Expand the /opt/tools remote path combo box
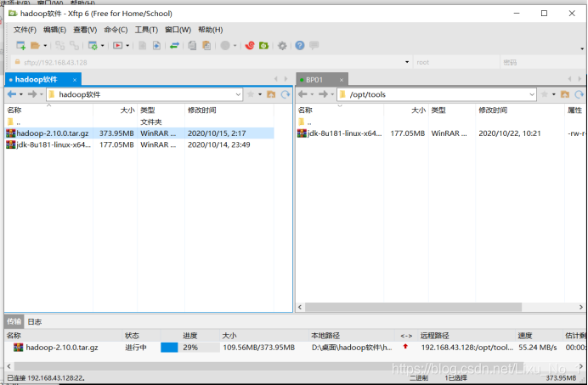This screenshot has width=588, height=385. [x=532, y=94]
